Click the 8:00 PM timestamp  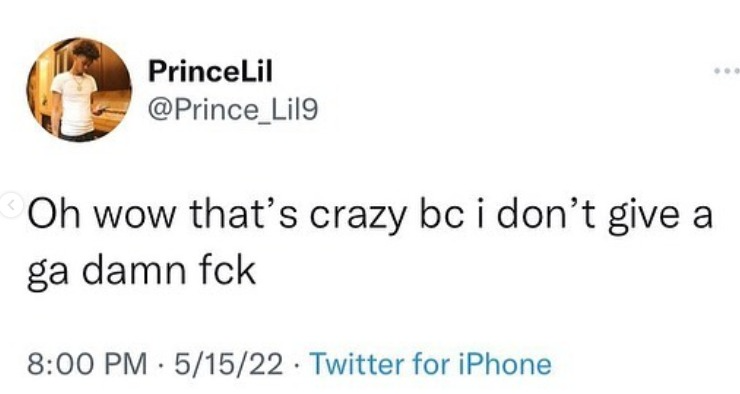click(87, 365)
